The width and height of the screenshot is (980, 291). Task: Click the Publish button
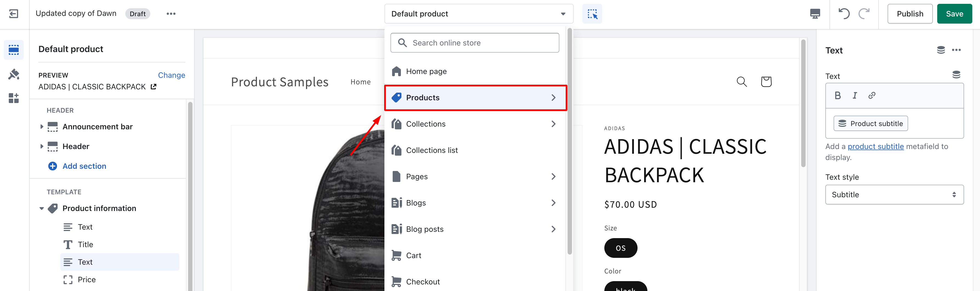[x=910, y=14]
